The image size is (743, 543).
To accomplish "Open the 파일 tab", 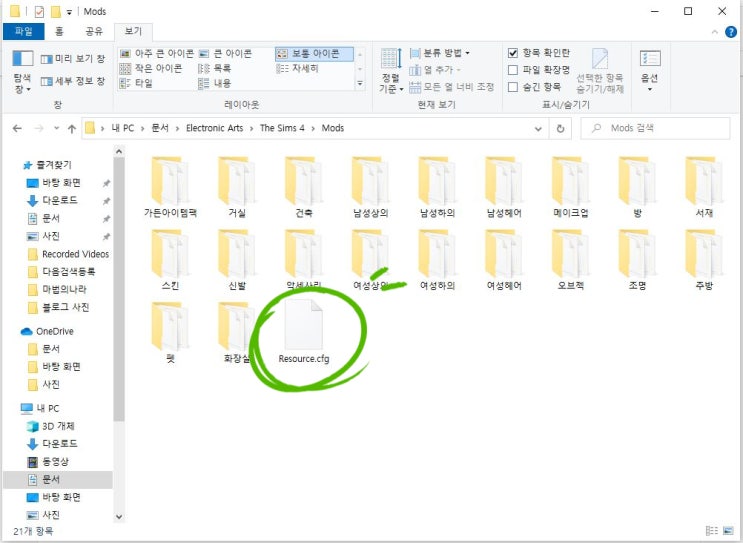I will coord(23,31).
